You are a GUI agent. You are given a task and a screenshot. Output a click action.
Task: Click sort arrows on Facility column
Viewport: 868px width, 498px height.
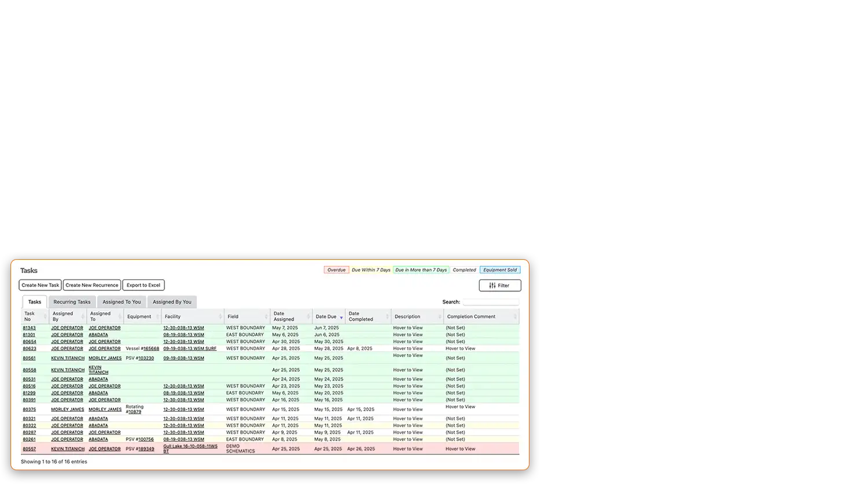point(220,316)
